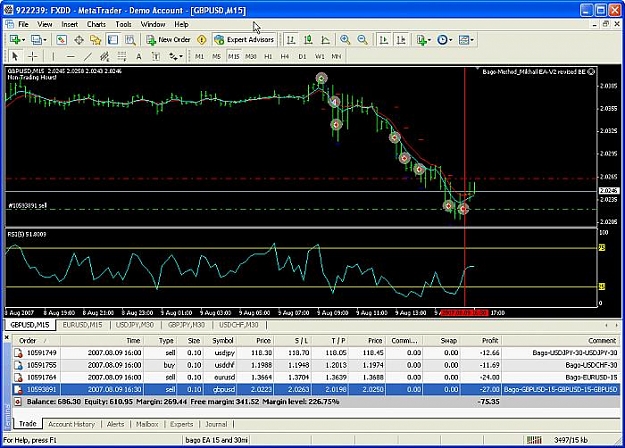
Task: Open the Arrows objects dropdown arrow
Action: (x=181, y=57)
